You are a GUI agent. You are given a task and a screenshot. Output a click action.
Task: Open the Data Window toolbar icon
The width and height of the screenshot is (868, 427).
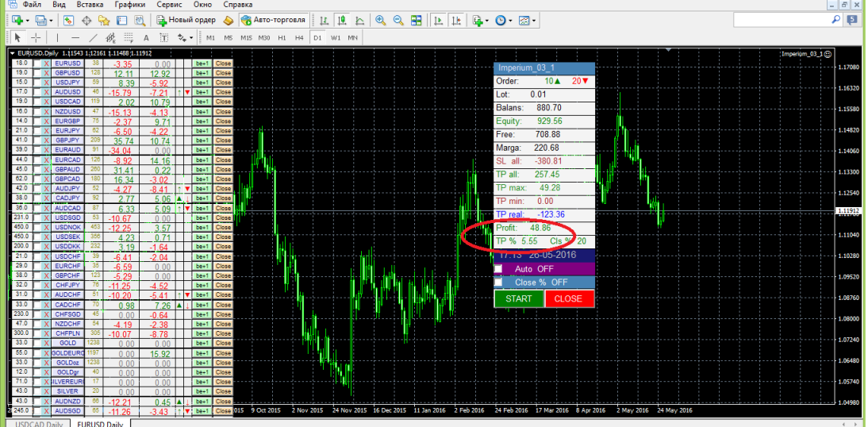86,21
